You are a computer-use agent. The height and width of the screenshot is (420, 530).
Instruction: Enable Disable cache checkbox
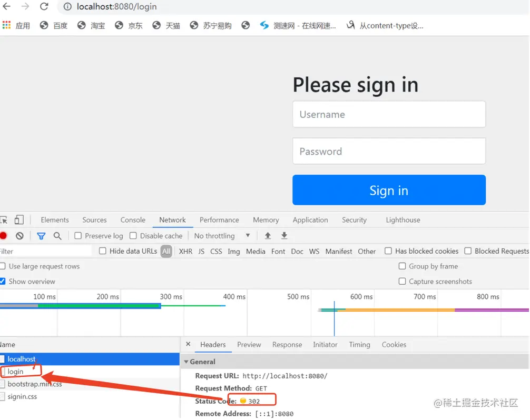pos(133,236)
